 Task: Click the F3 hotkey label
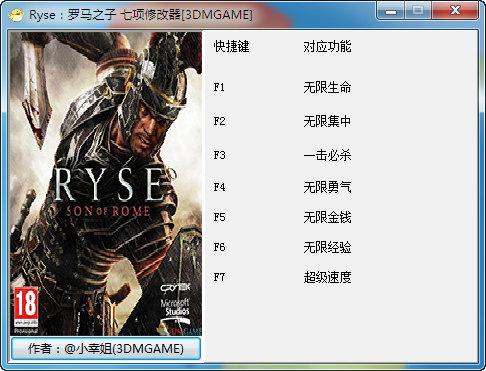(219, 155)
